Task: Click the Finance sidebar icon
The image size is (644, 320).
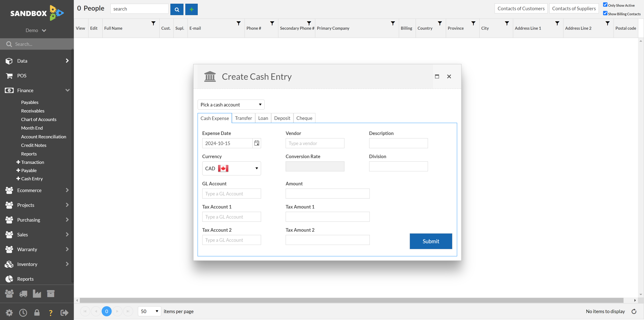Action: [9, 90]
